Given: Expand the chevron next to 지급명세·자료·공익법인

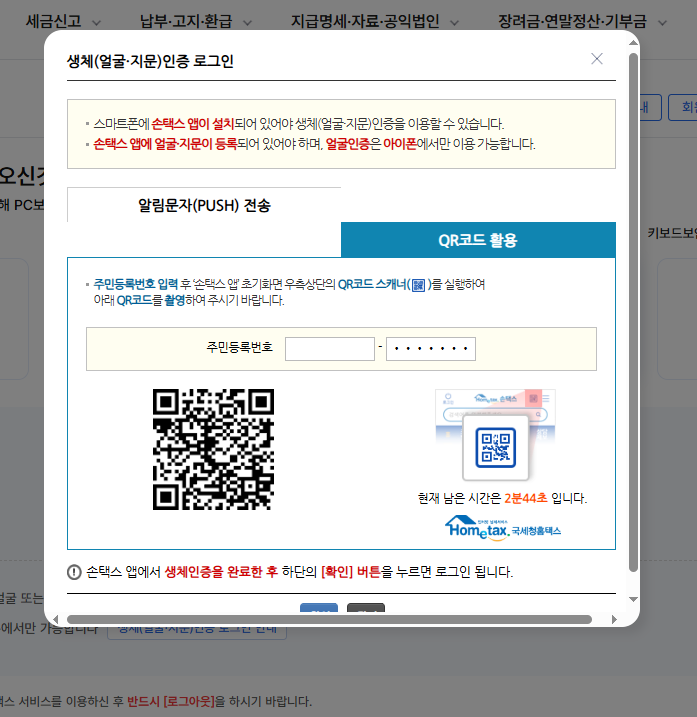Looking at the screenshot, I should (454, 22).
